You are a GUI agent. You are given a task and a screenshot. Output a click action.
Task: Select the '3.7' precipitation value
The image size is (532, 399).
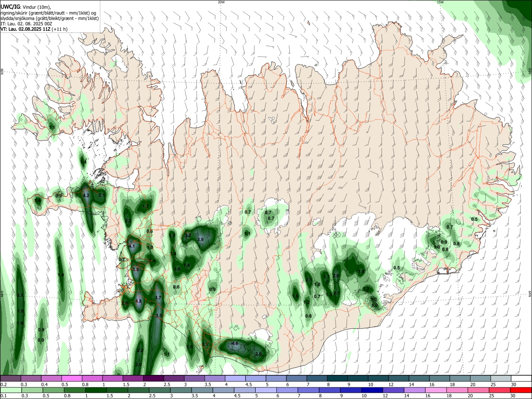click(158, 298)
